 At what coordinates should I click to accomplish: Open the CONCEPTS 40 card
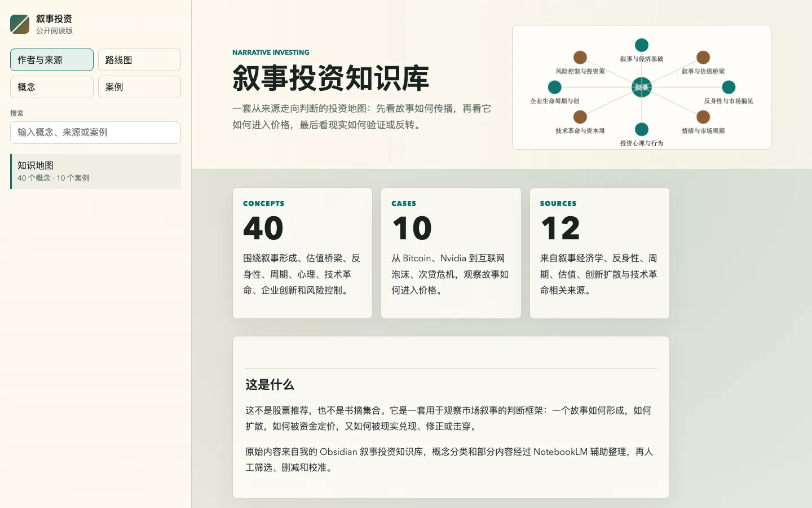[302, 253]
